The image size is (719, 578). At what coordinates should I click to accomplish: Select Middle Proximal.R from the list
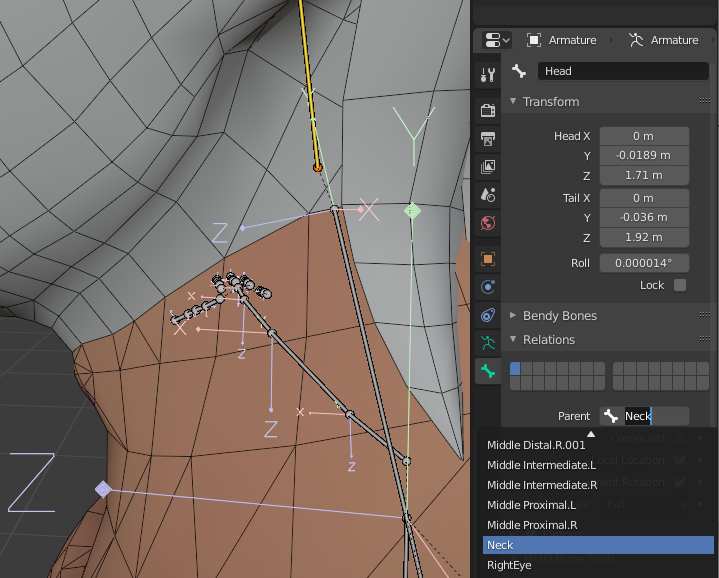[x=598, y=525]
